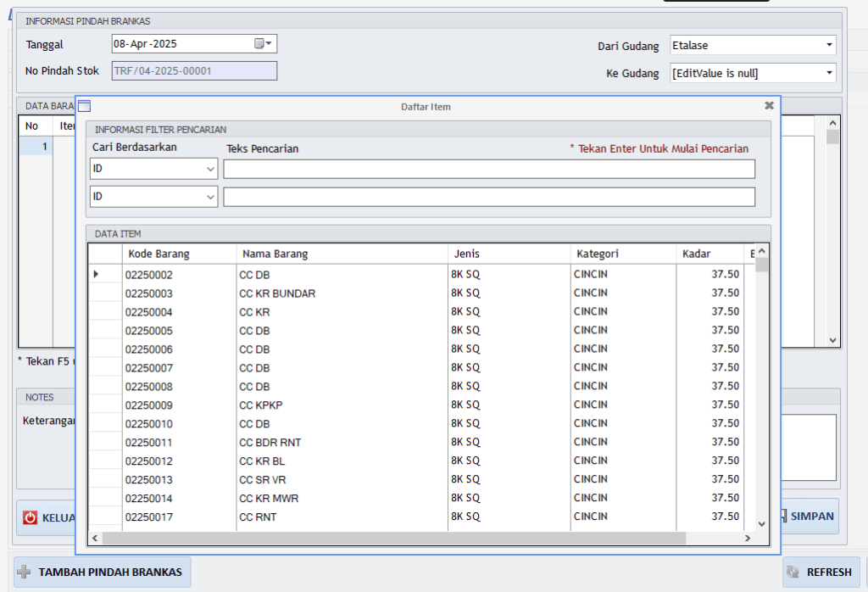The width and height of the screenshot is (868, 592).
Task: Click the Data Item horizontal scrollbar
Action: (x=393, y=538)
